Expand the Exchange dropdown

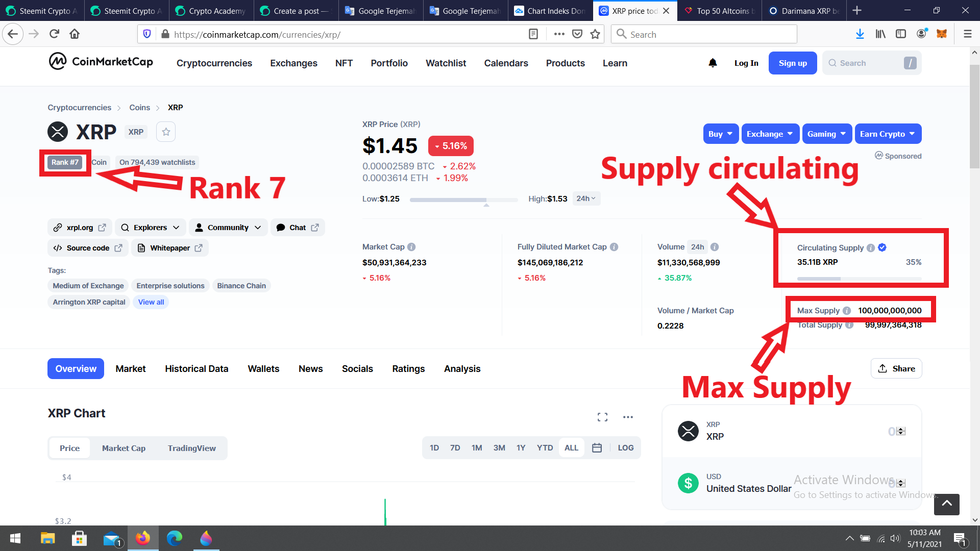click(x=770, y=134)
